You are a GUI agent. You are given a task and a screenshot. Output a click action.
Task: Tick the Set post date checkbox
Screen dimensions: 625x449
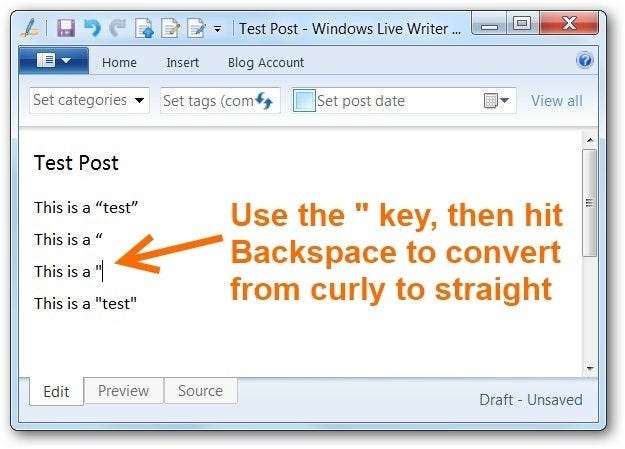(x=304, y=100)
